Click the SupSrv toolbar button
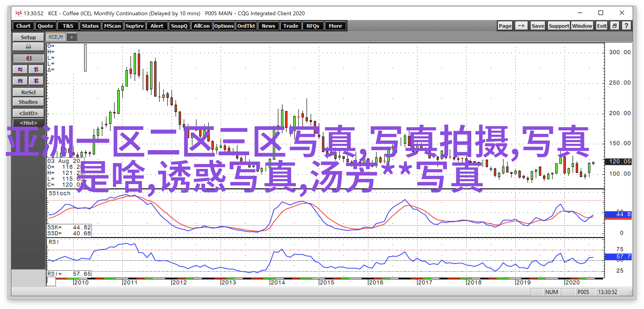 (x=134, y=26)
